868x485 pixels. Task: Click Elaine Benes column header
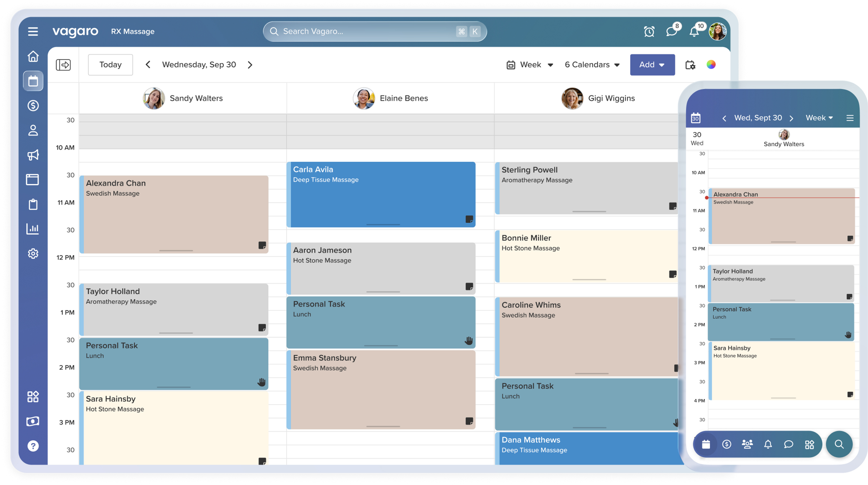[390, 98]
